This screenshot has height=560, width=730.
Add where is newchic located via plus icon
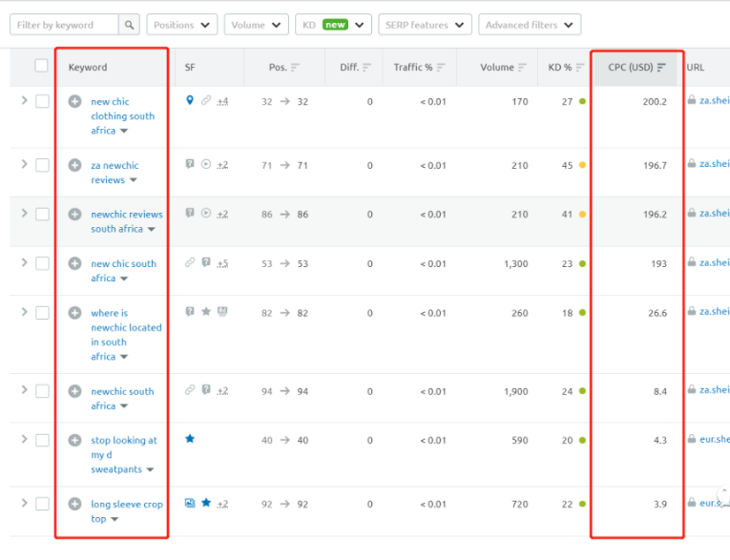[x=74, y=313]
